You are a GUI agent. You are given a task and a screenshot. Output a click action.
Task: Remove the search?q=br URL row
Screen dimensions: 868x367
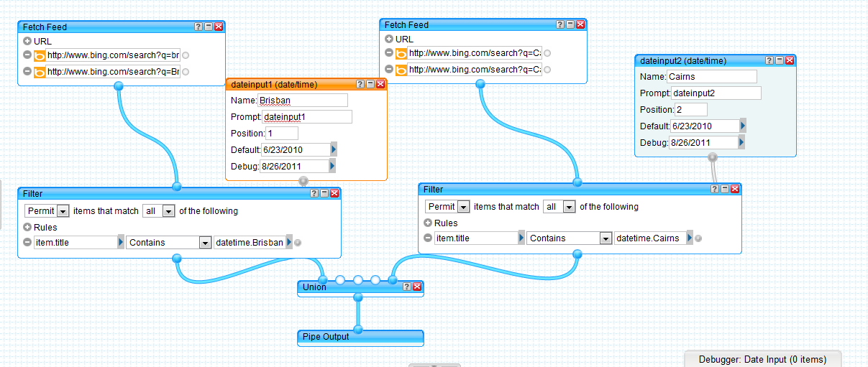27,55
